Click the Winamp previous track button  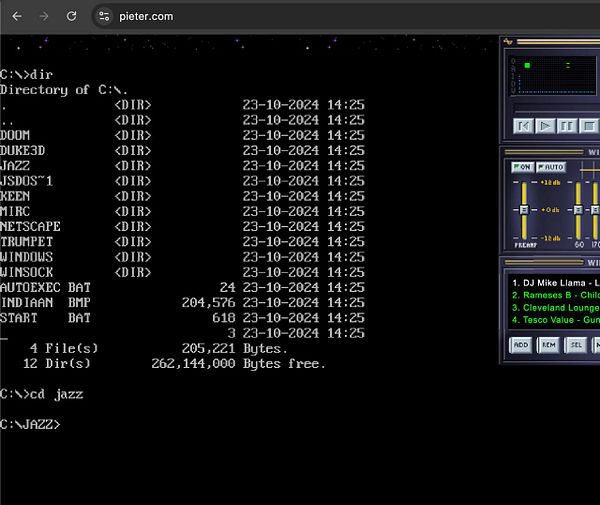coord(522,125)
